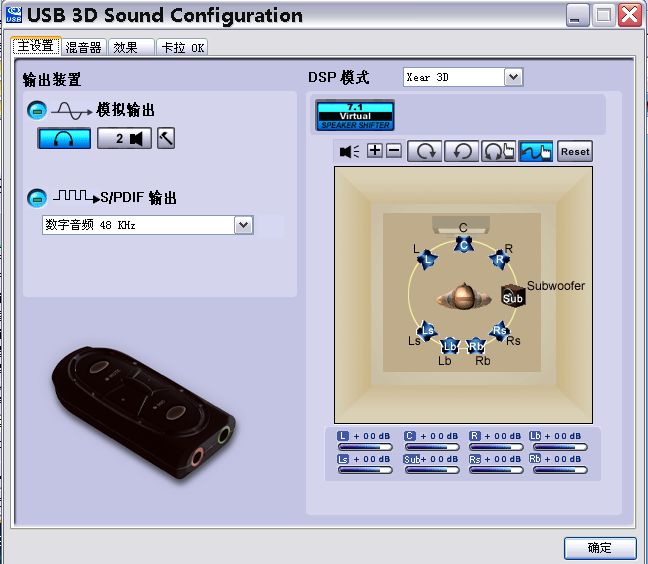Expand the S/PDIF 48 KHz dropdown
The width and height of the screenshot is (648, 564).
coord(243,225)
